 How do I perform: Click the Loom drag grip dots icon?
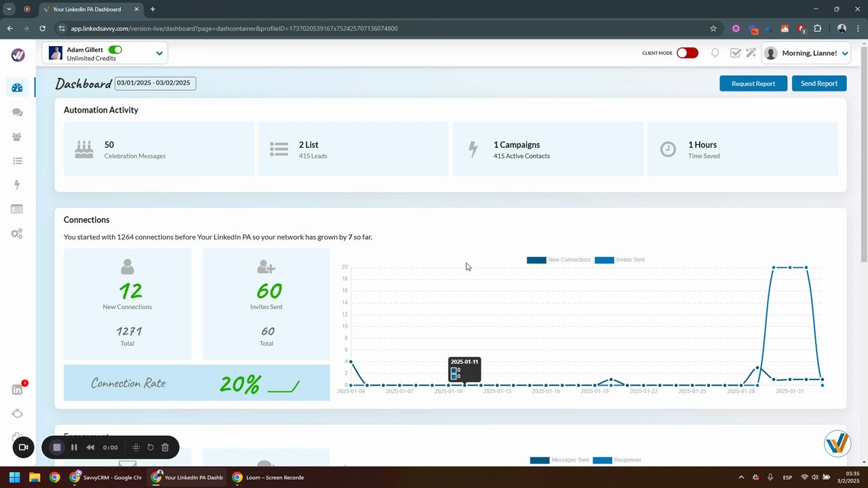(x=136, y=447)
